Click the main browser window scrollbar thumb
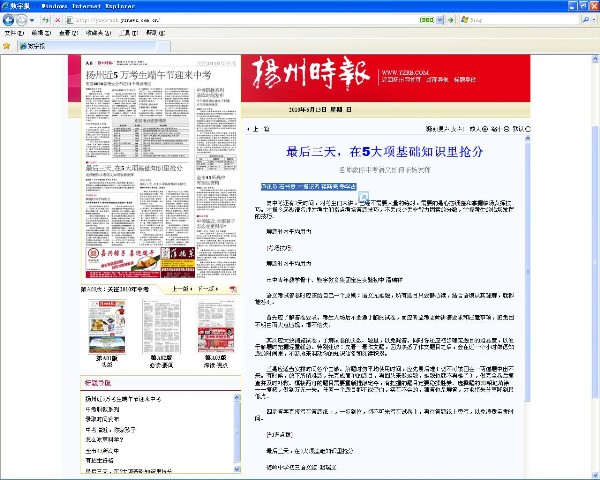Screen dimensions: 600x480 tap(595, 262)
